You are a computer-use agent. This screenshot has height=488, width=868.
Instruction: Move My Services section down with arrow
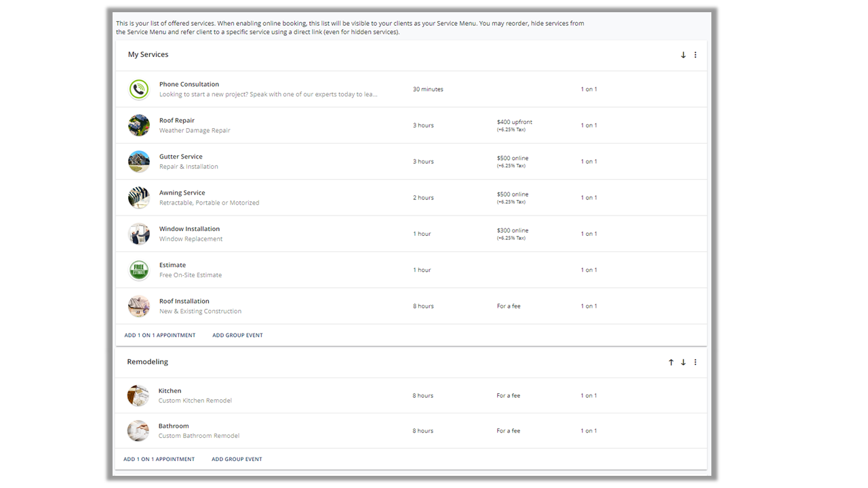click(683, 55)
